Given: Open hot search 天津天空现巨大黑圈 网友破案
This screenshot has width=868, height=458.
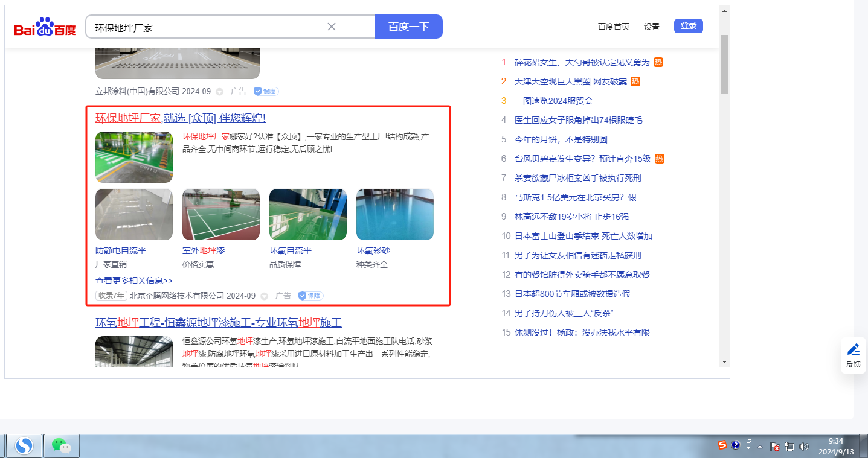Looking at the screenshot, I should [571, 81].
